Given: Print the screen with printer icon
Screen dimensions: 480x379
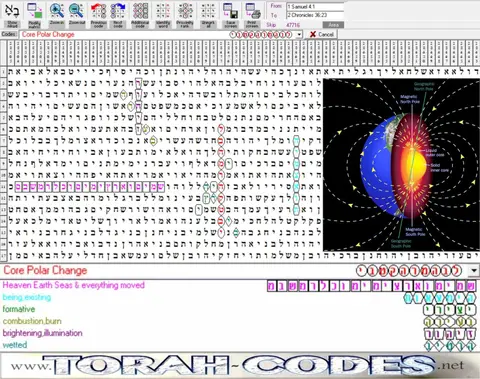Looking at the screenshot, I should 252,14.
